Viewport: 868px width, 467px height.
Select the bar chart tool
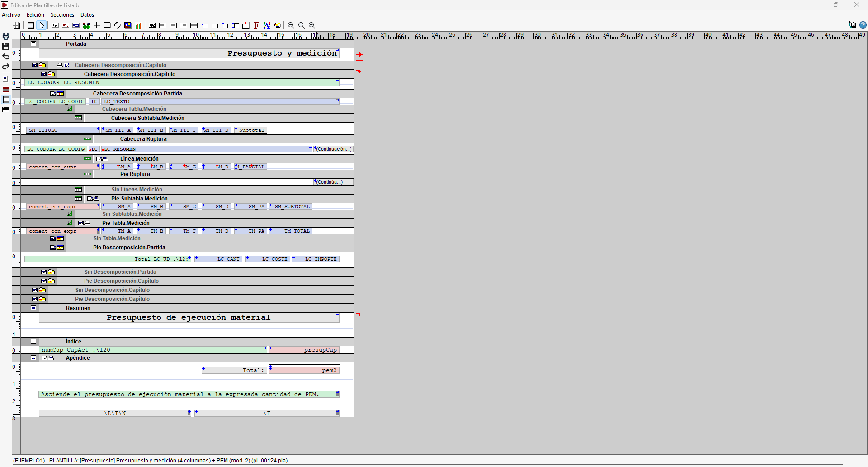coord(138,25)
